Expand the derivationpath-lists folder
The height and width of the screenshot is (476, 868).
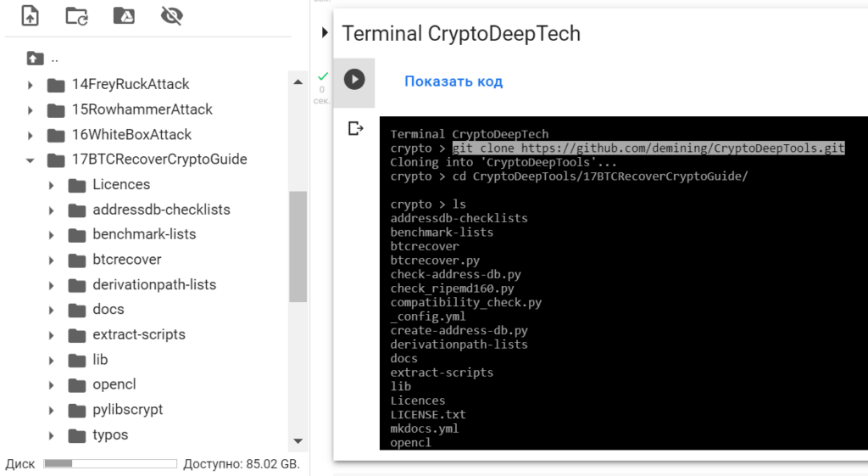[51, 286]
